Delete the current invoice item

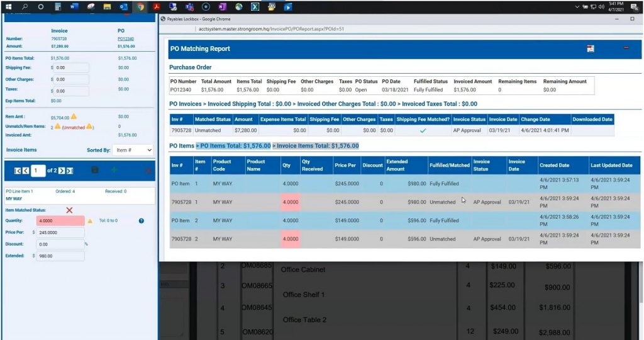pyautogui.click(x=148, y=171)
